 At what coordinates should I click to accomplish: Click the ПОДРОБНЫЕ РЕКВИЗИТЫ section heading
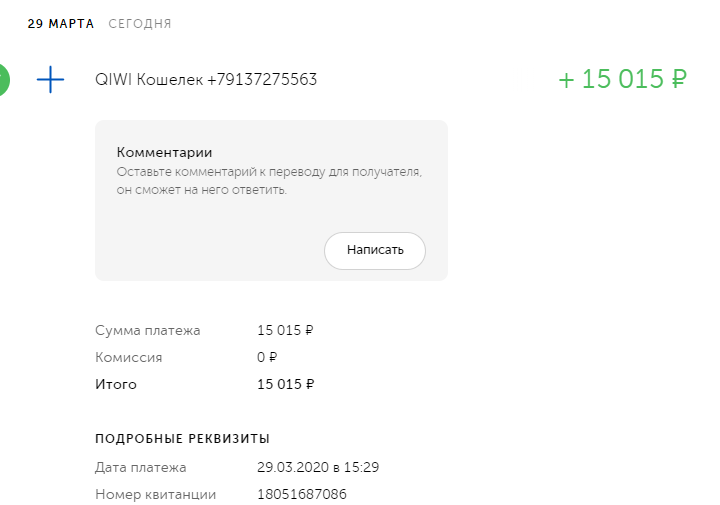182,439
